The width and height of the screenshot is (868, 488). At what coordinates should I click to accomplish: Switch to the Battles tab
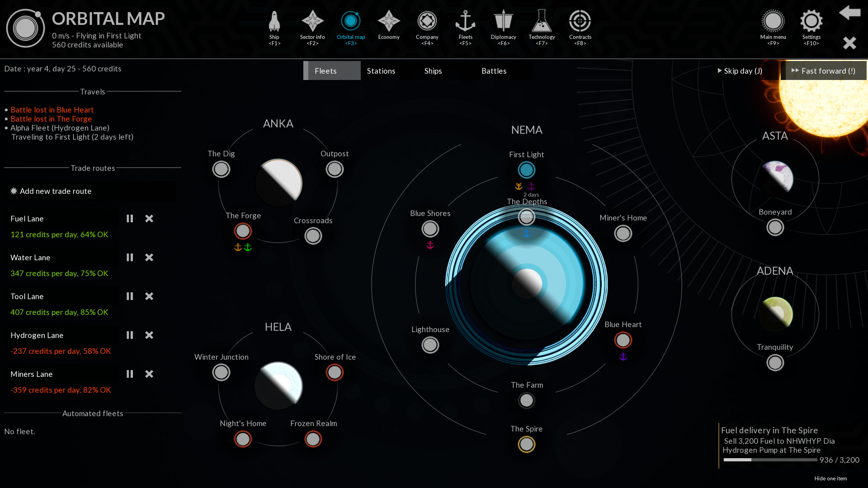pos(494,71)
